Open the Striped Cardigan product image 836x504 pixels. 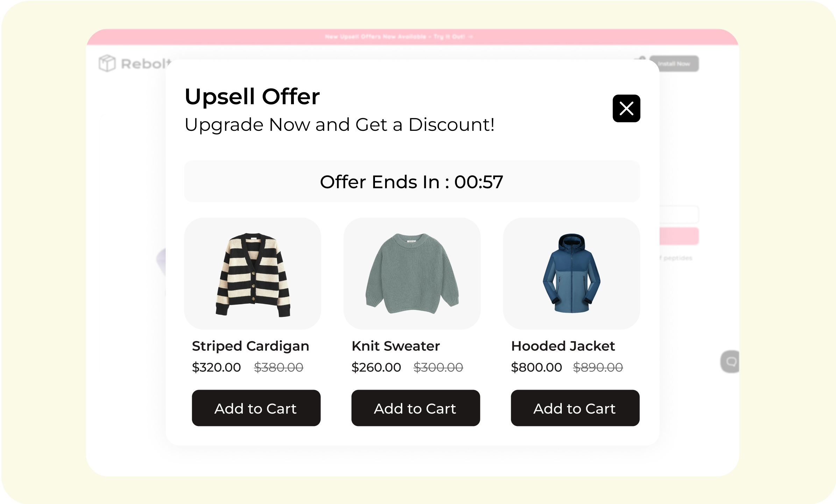253,274
